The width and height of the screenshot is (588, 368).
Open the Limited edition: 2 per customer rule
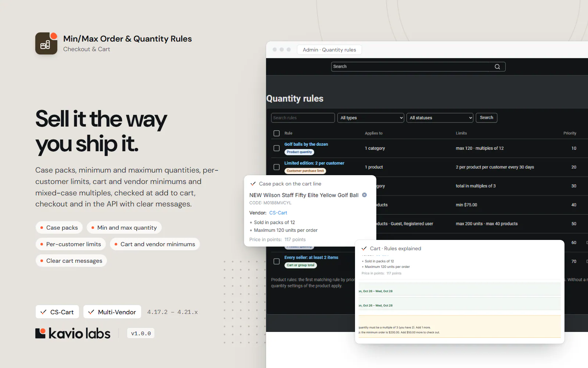314,163
